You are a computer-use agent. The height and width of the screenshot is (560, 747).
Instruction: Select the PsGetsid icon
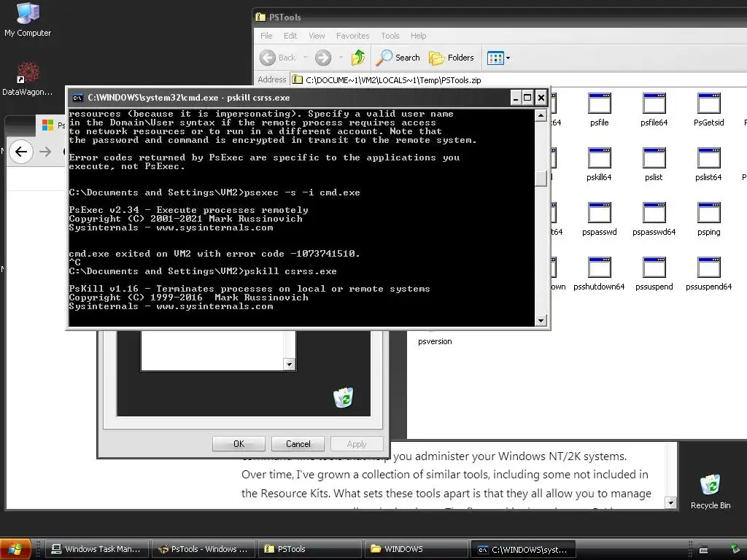(709, 109)
